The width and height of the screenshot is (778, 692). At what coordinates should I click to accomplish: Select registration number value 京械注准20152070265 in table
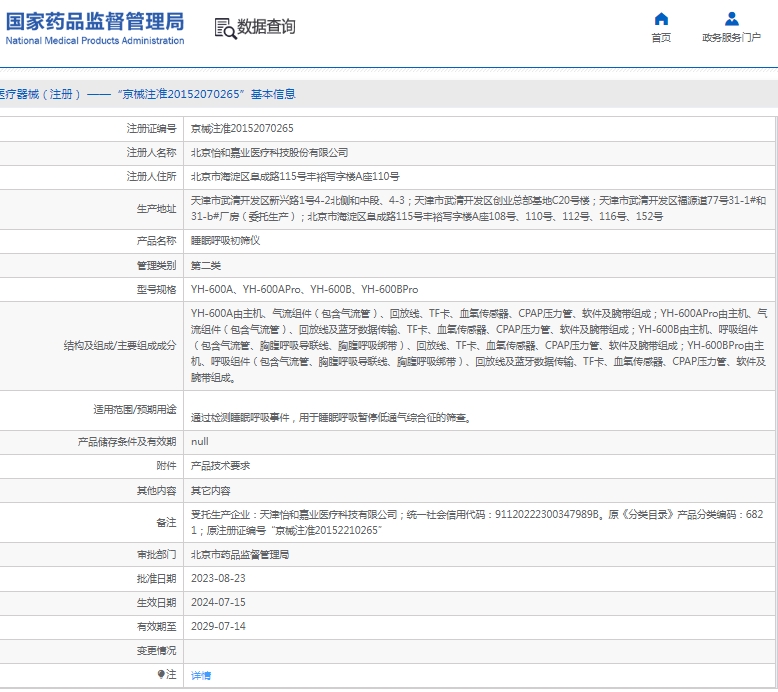242,128
